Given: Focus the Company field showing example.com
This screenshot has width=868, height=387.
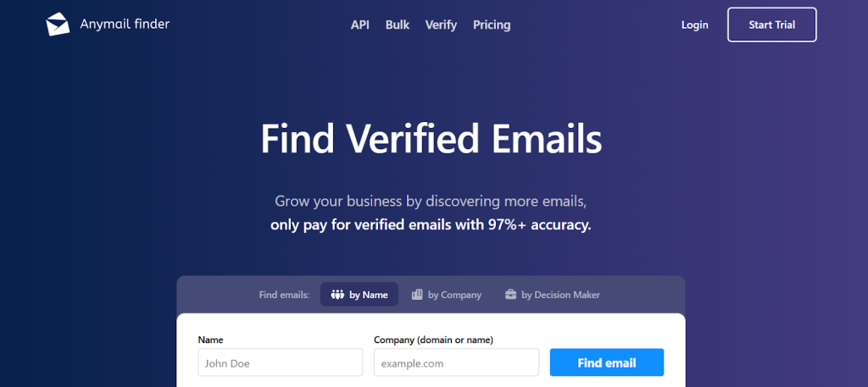Looking at the screenshot, I should coord(456,362).
